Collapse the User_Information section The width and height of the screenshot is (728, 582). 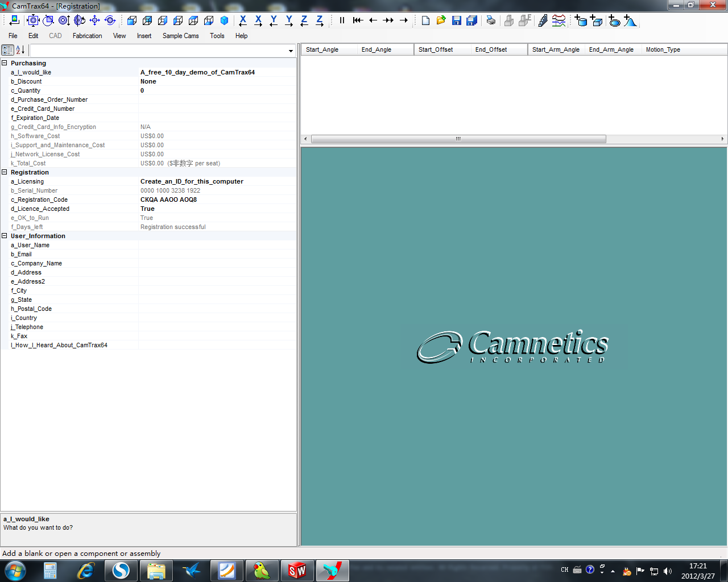[5, 236]
